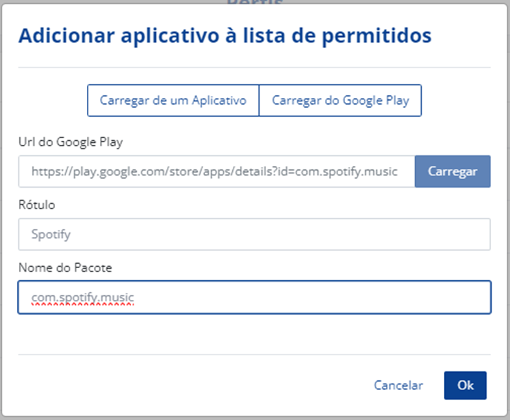Click the play.google.com URL text
This screenshot has width=510, height=420.
[x=214, y=171]
